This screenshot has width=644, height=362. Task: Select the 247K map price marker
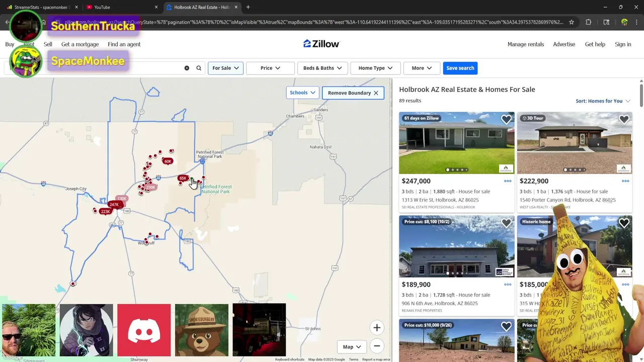point(114,205)
